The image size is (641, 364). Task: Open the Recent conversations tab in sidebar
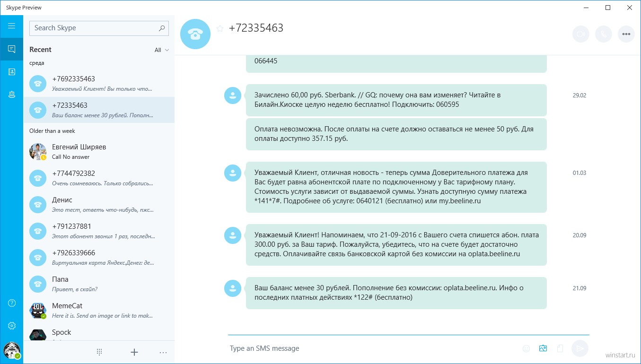coord(12,49)
